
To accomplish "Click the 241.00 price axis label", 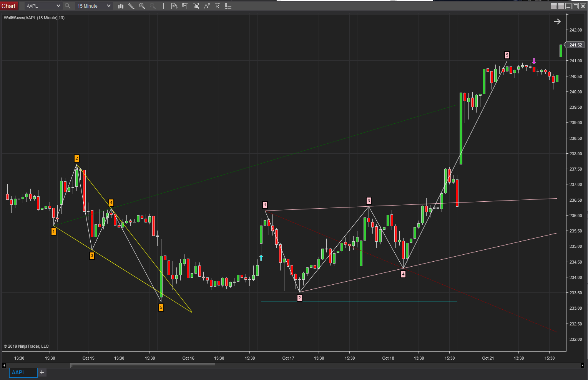I will 575,61.
